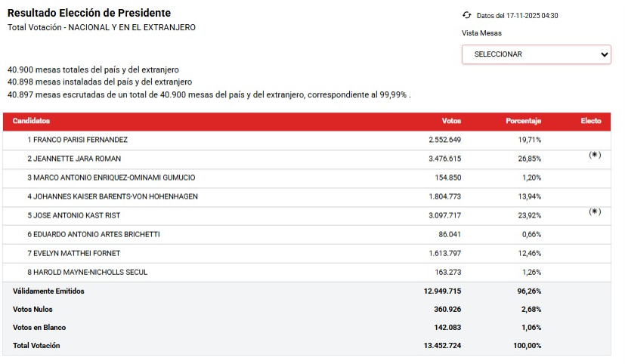Screen dimensions: 625x364
Task: Select Harold Mayne-Nicholls Secul row
Action: (87, 272)
